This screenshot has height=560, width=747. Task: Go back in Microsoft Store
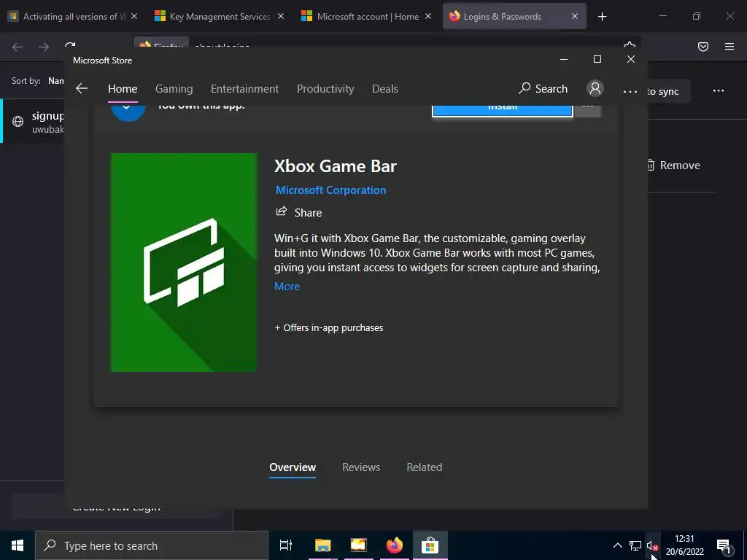point(82,88)
